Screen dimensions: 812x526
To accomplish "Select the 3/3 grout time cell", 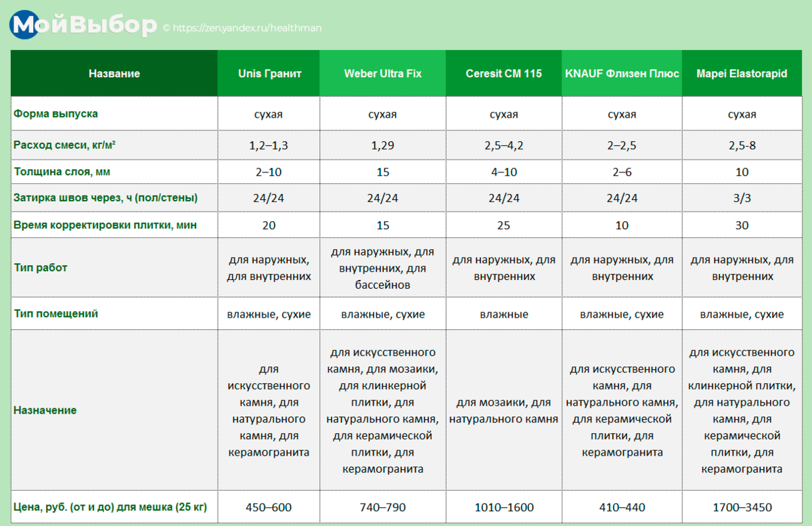I will [x=742, y=199].
